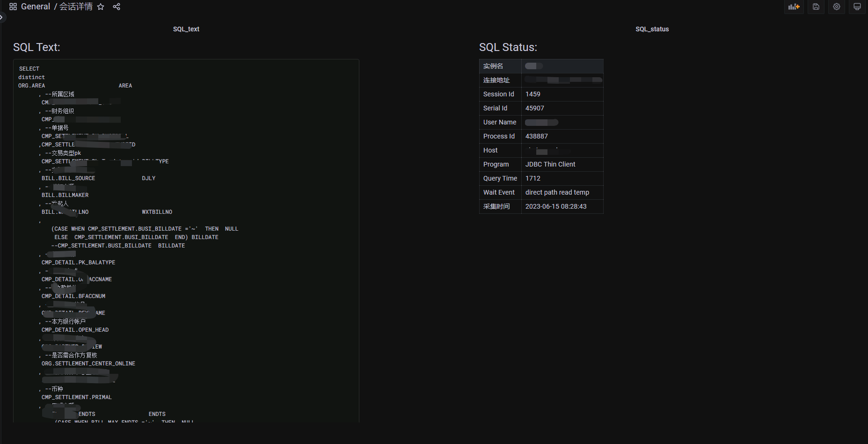The height and width of the screenshot is (444, 868).
Task: Click the 连接地址 row label
Action: coord(496,80)
